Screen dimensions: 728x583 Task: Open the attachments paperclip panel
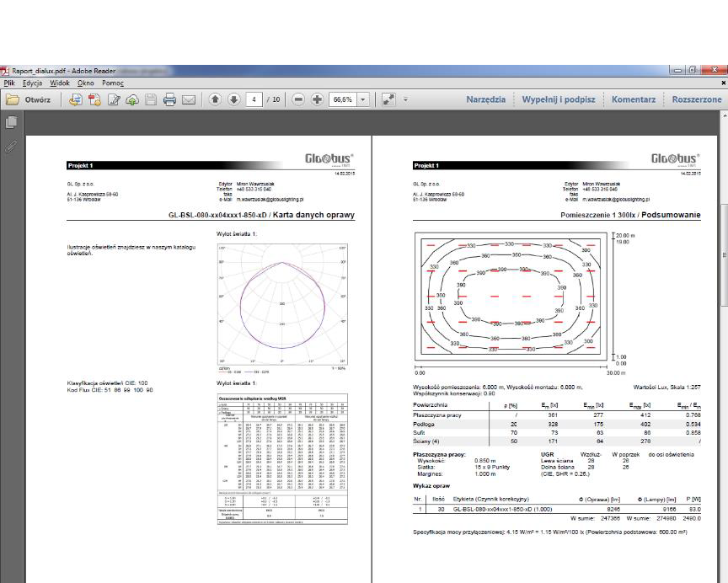pos(11,147)
